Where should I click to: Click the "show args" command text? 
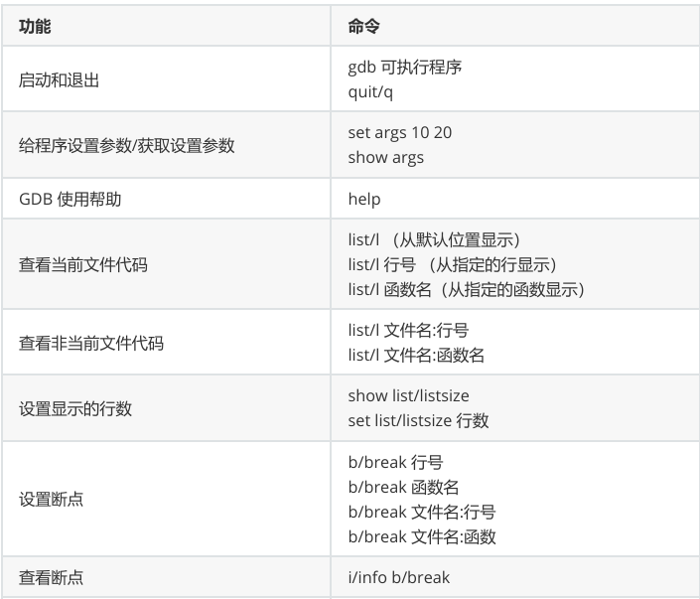point(385,157)
